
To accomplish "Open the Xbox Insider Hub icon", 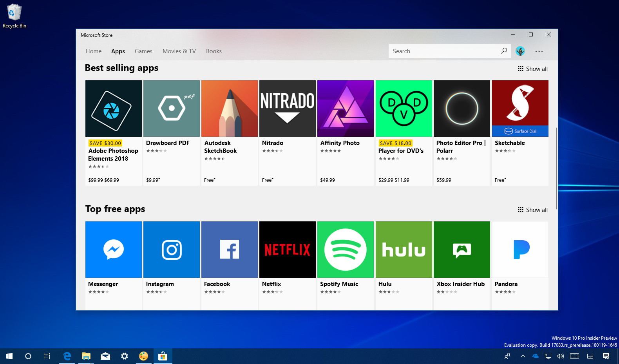I will pos(462,250).
